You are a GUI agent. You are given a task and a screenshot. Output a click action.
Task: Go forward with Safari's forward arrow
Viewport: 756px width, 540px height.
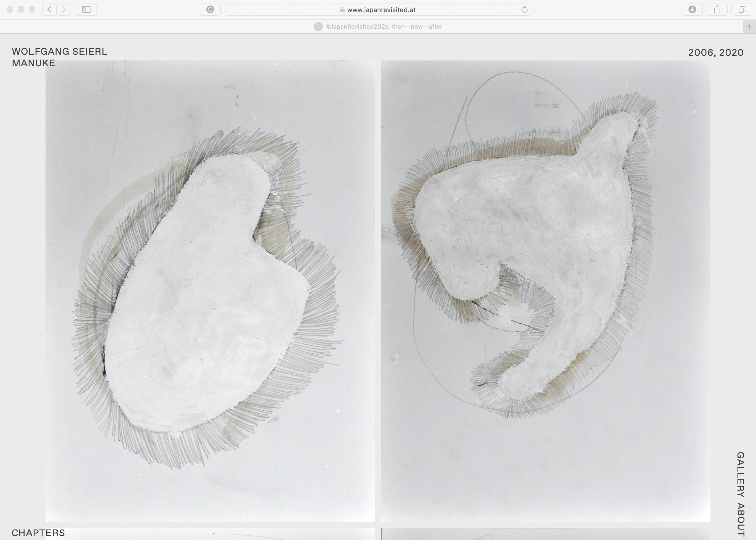(64, 9)
